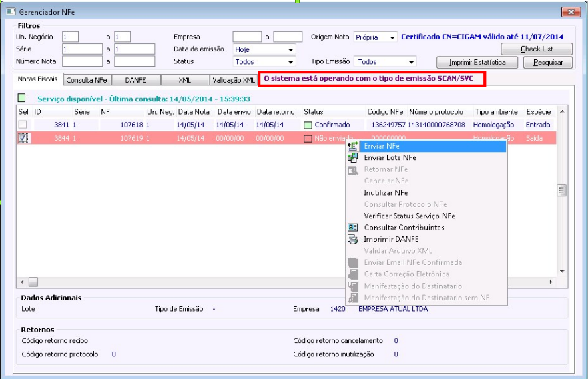588x379 pixels.
Task: Click the Código NFe column header
Action: 386,112
